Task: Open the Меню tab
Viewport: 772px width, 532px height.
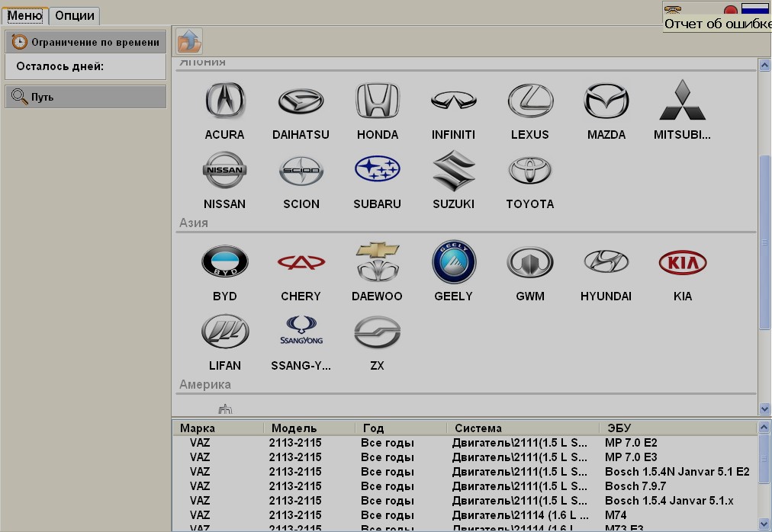Action: point(24,15)
